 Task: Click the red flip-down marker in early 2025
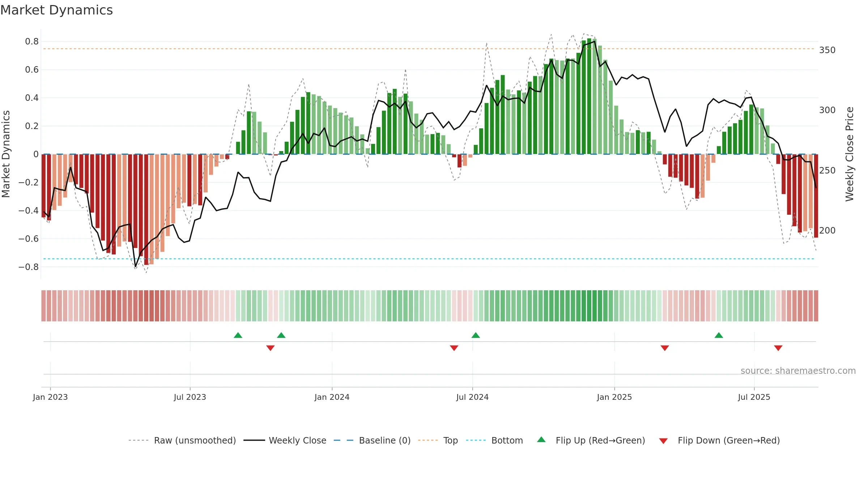pos(665,348)
